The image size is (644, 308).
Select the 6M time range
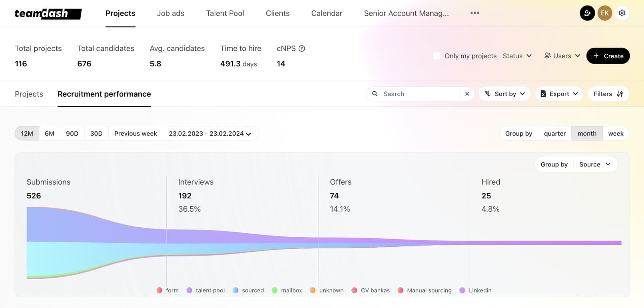(50, 134)
